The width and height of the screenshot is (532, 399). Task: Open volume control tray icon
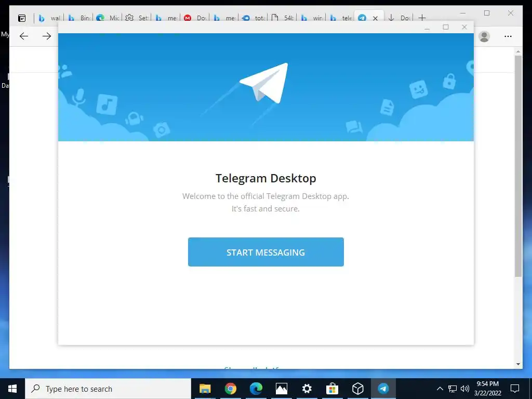pyautogui.click(x=465, y=389)
